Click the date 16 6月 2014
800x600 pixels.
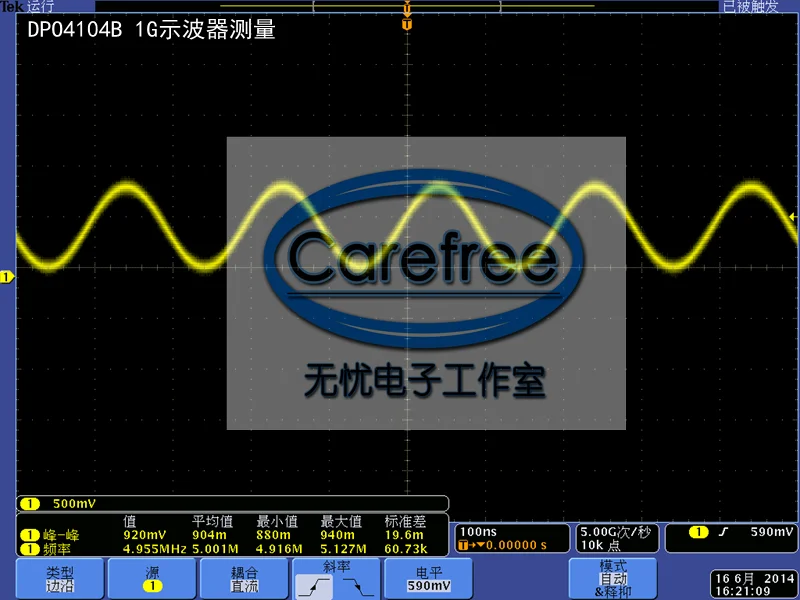click(x=755, y=579)
